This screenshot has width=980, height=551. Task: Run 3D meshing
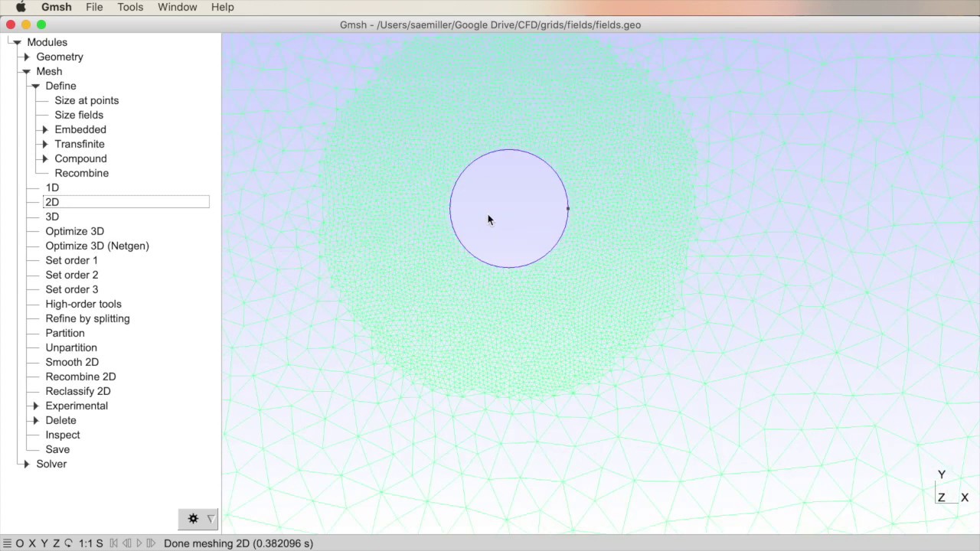[52, 217]
